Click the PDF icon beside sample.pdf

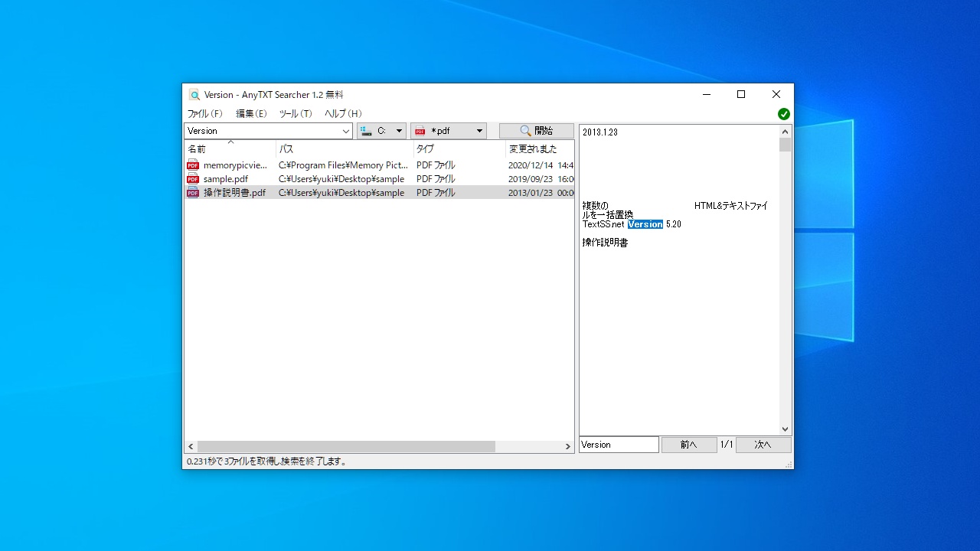(x=193, y=179)
